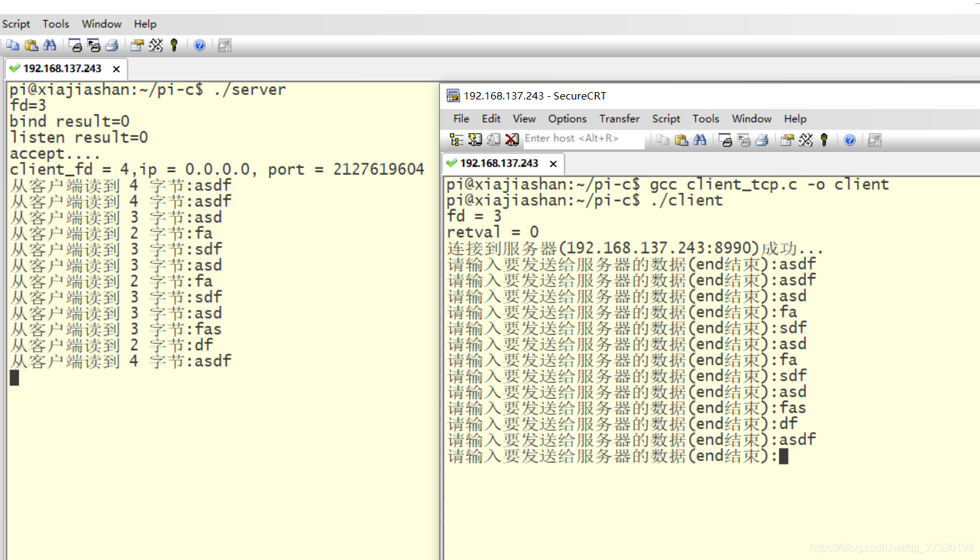Click '192.168.137.243:8990' connection success line
Image resolution: width=980 pixels, height=560 pixels.
[635, 248]
